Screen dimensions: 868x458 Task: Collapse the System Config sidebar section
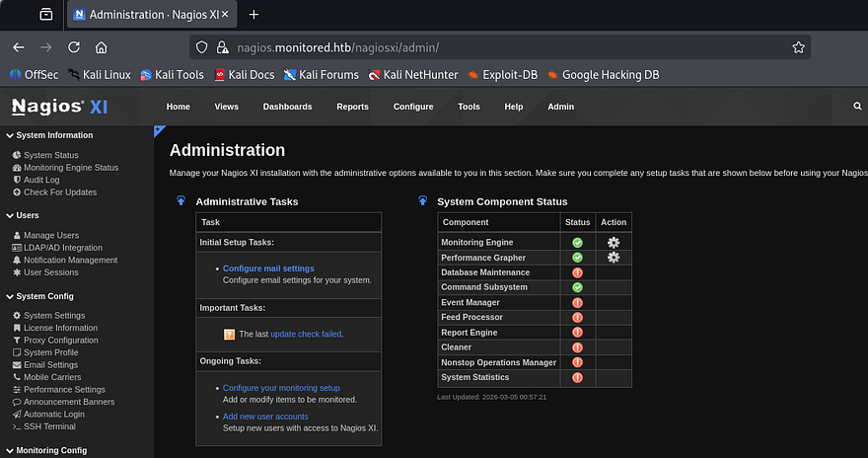[44, 296]
